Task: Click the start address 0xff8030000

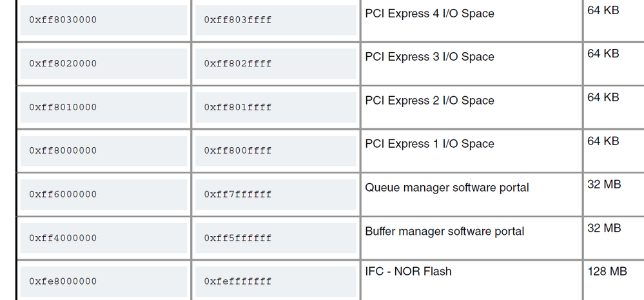Action: tap(63, 20)
